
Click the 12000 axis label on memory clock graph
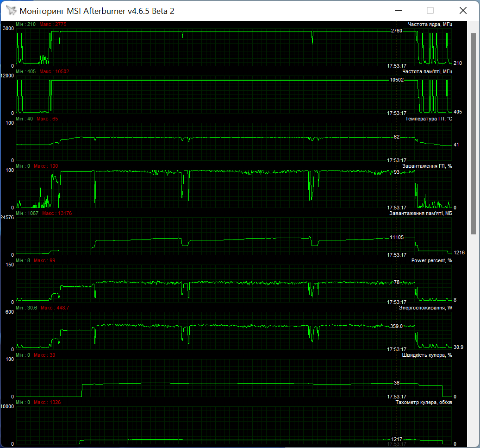(7, 76)
